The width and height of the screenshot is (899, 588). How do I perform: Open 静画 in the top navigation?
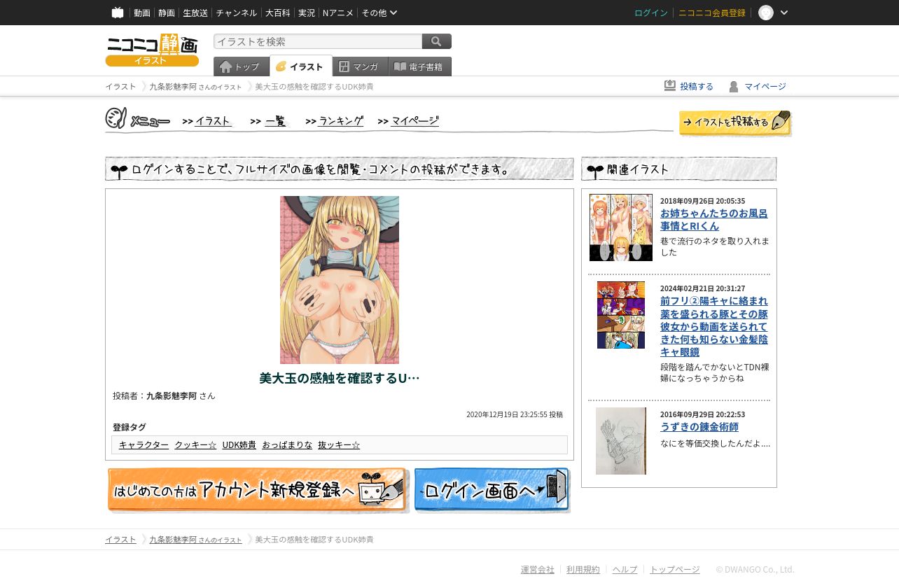pos(167,13)
